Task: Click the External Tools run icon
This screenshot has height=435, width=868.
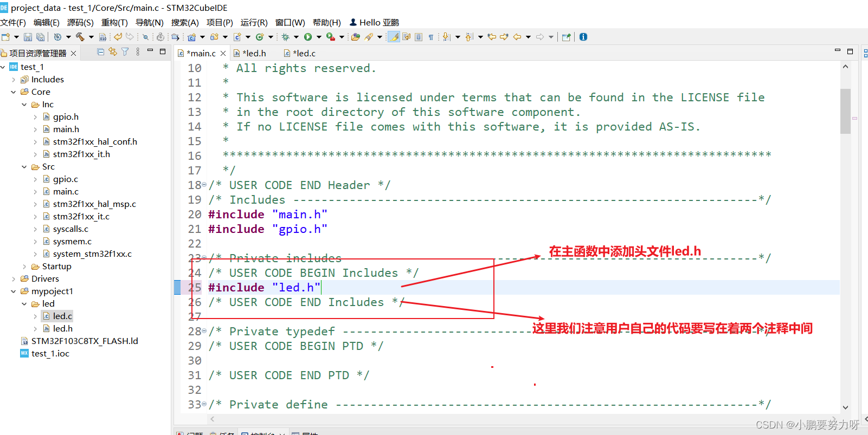Action: click(x=331, y=37)
